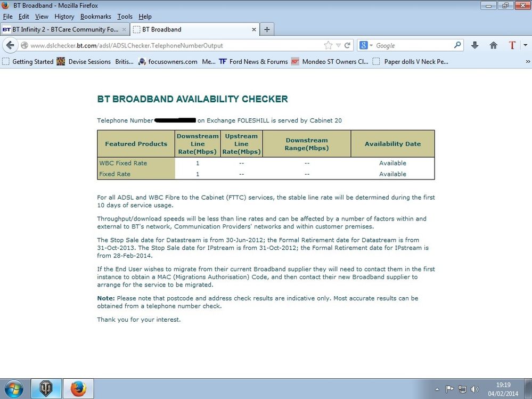Image resolution: width=532 pixels, height=399 pixels.
Task: Open the Bookmarks menu
Action: [x=96, y=17]
